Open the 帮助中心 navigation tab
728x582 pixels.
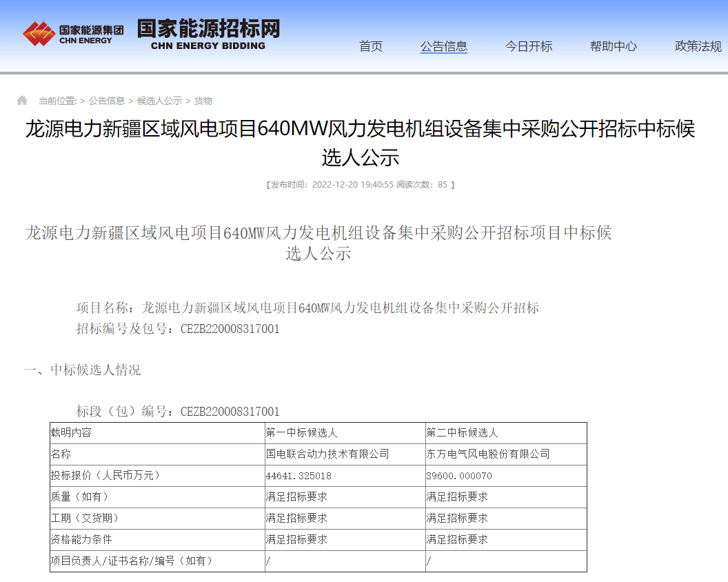[614, 46]
